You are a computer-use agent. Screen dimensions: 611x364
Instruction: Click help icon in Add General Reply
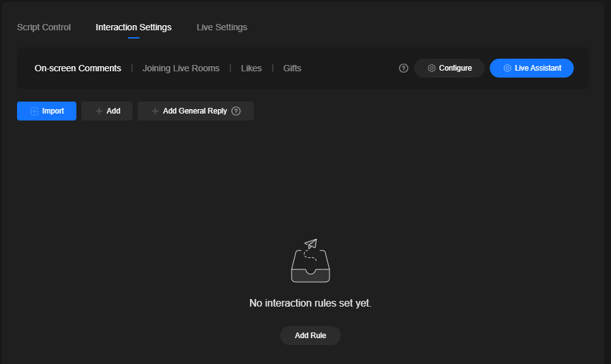pyautogui.click(x=235, y=111)
